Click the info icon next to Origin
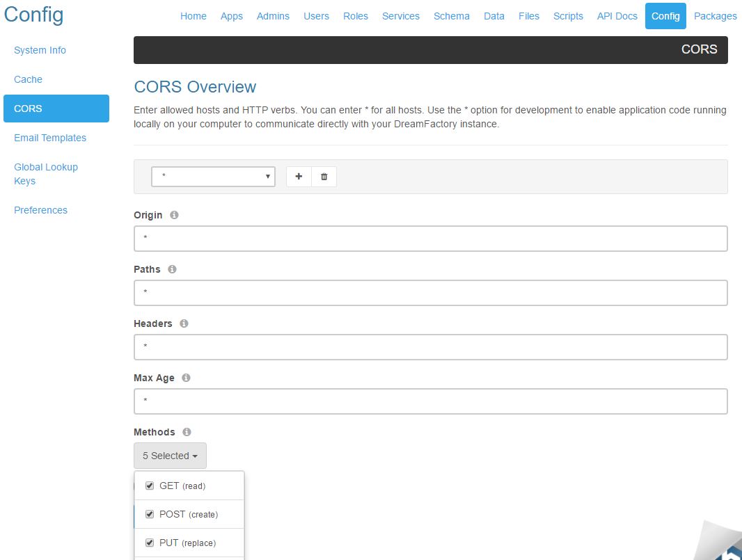 tap(174, 215)
